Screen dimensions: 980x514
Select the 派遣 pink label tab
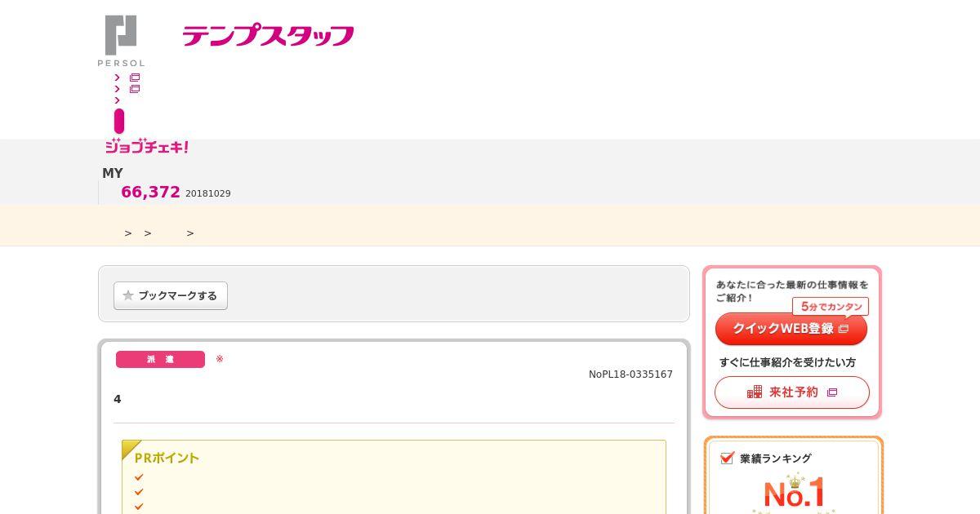160,360
